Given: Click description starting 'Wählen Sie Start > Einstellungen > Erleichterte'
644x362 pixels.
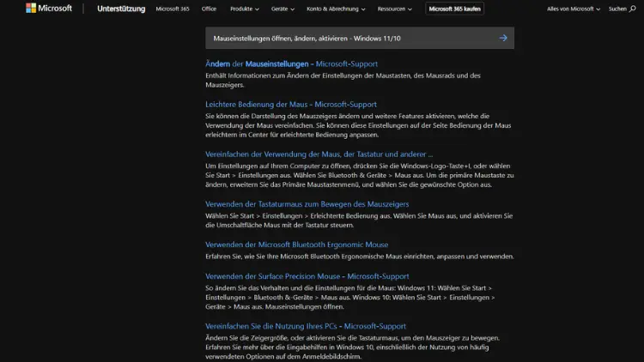Looking at the screenshot, I should pyautogui.click(x=359, y=220).
